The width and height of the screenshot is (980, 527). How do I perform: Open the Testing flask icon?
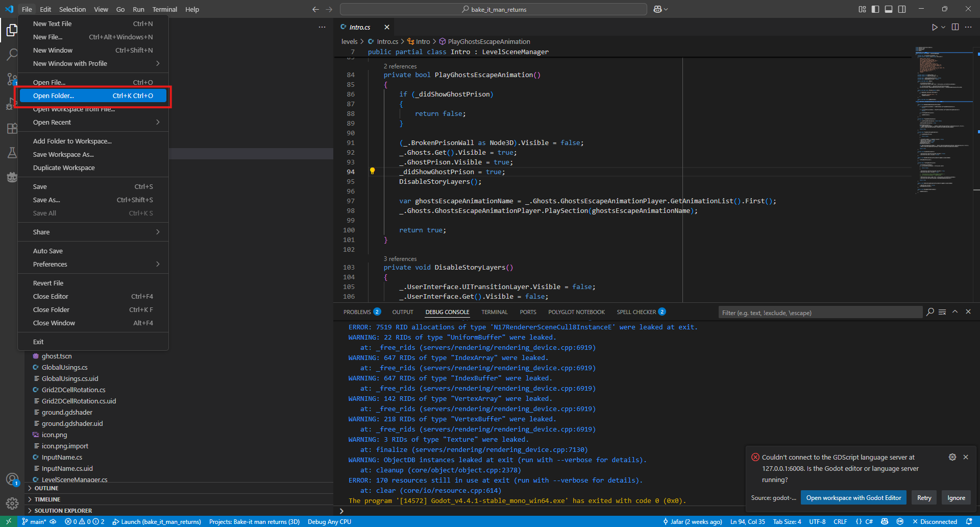tap(12, 153)
